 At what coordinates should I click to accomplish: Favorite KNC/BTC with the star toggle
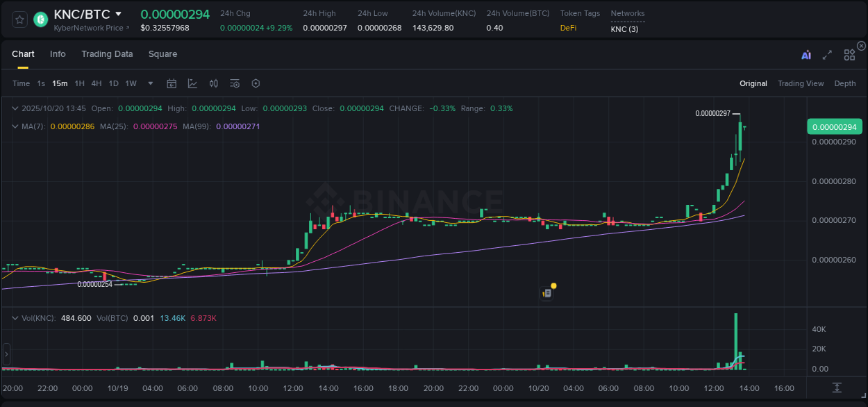click(19, 19)
